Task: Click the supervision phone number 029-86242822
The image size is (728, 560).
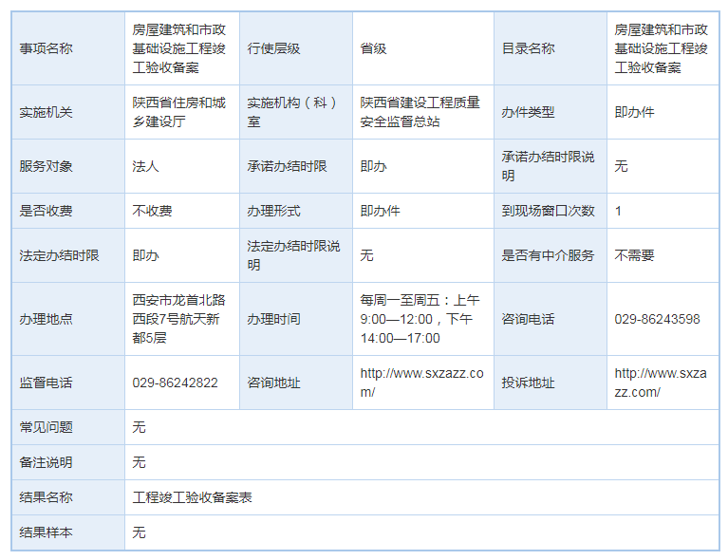Action: point(175,383)
